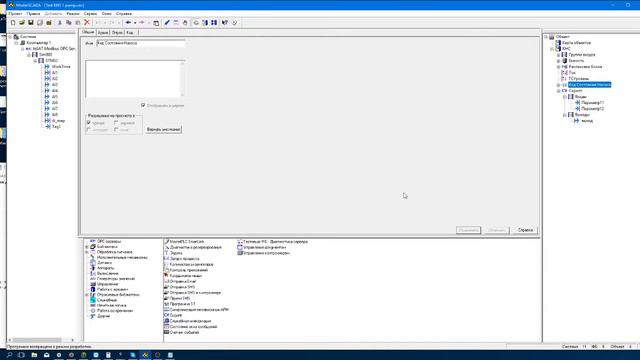Click the Отправка SMS palette icon
640x360 pixels.
(166, 287)
